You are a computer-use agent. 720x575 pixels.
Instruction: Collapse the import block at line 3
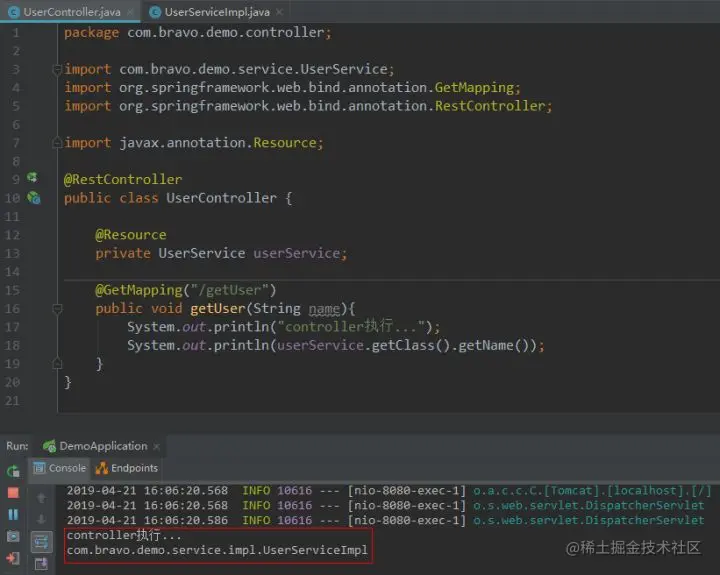pyautogui.click(x=57, y=69)
